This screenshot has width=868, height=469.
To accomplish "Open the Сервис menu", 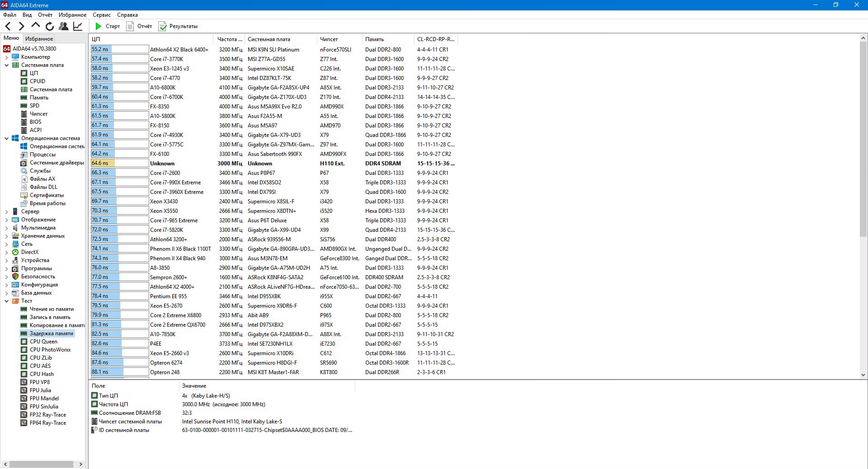I will click(x=102, y=15).
